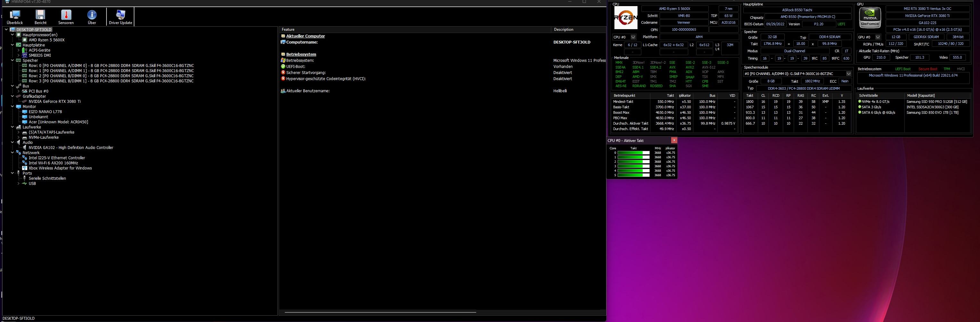Open the GPU #0 selector dropdown
Screen dimensions: 980x322
point(869,37)
